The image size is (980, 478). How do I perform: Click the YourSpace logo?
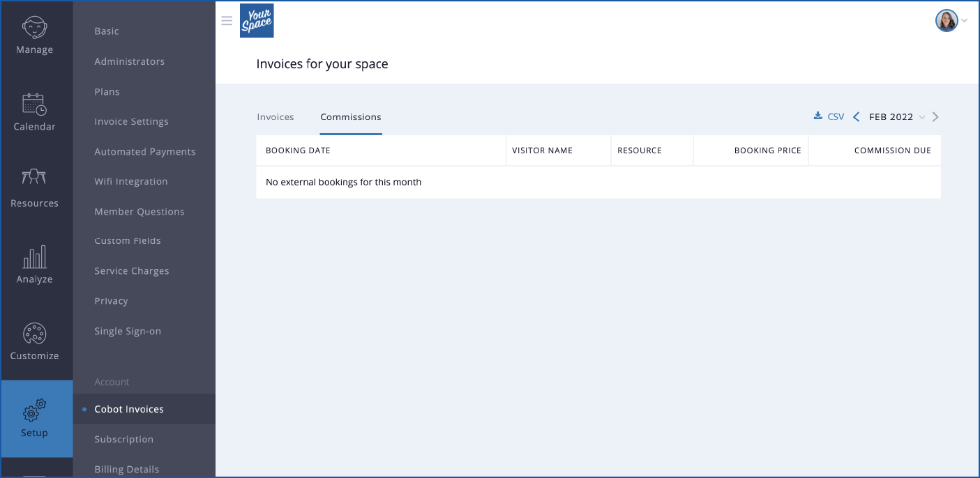[257, 20]
